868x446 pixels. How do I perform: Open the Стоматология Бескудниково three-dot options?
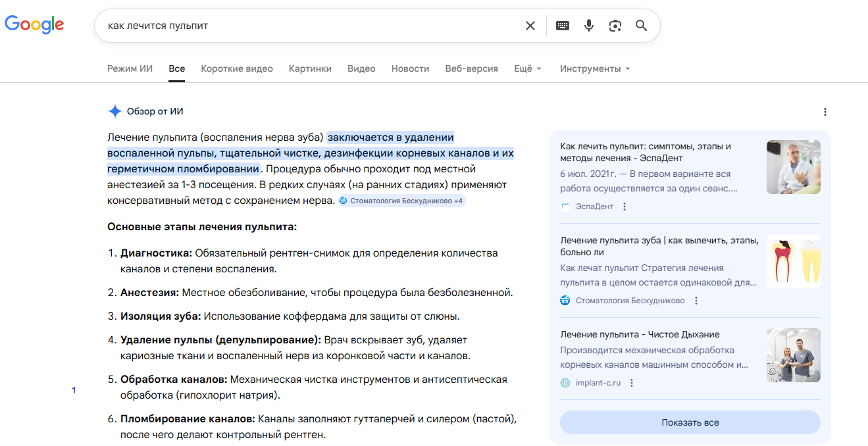click(x=696, y=300)
